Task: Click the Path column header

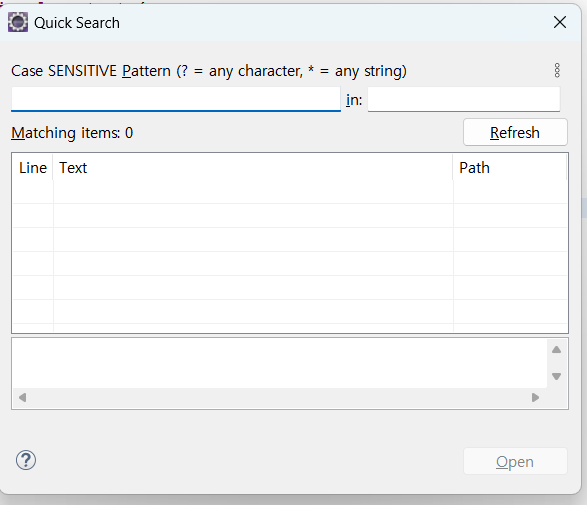Action: pyautogui.click(x=510, y=168)
